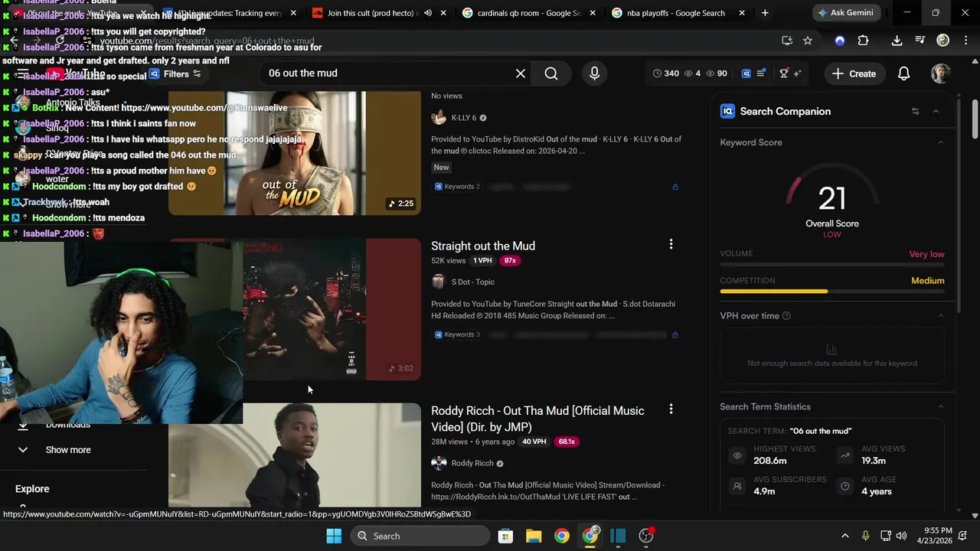Image resolution: width=980 pixels, height=551 pixels.
Task: Open Microsoft Store in taskbar
Action: [x=505, y=536]
